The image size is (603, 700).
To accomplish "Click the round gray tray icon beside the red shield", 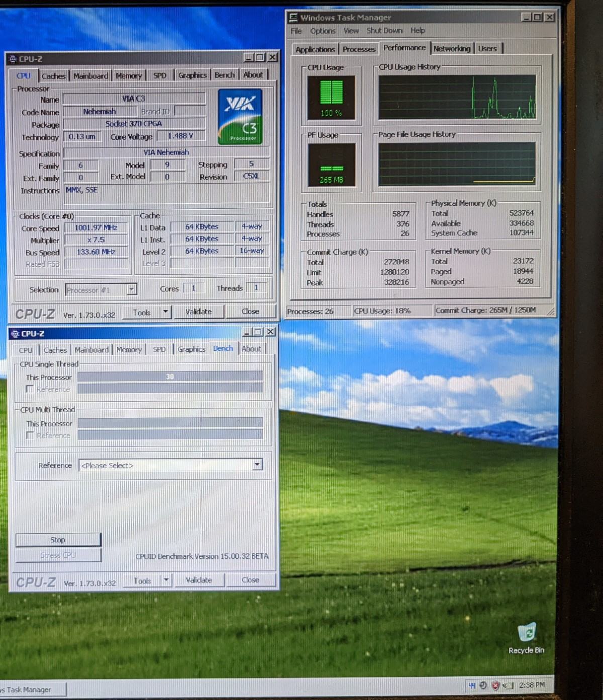I will (x=483, y=685).
